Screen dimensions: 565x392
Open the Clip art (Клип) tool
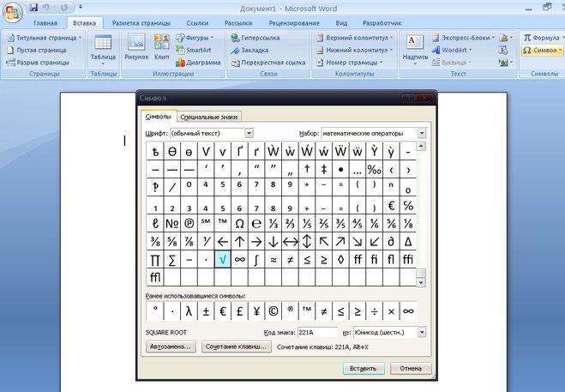162,47
